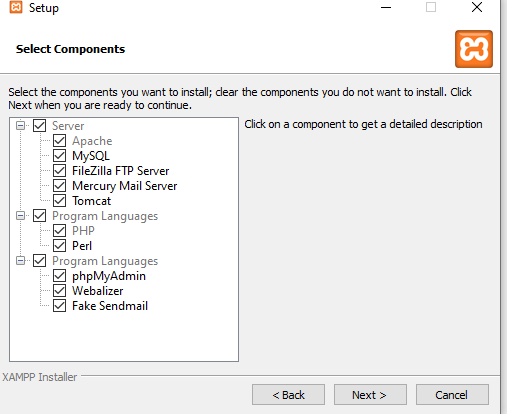Uncheck the Webalizer component
This screenshot has width=507, height=414.
click(x=59, y=291)
